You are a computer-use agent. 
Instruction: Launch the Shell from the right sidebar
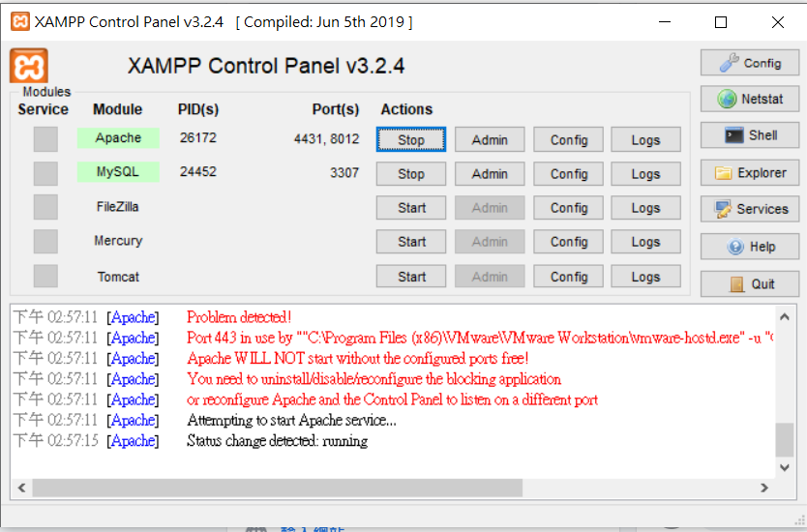pyautogui.click(x=750, y=135)
